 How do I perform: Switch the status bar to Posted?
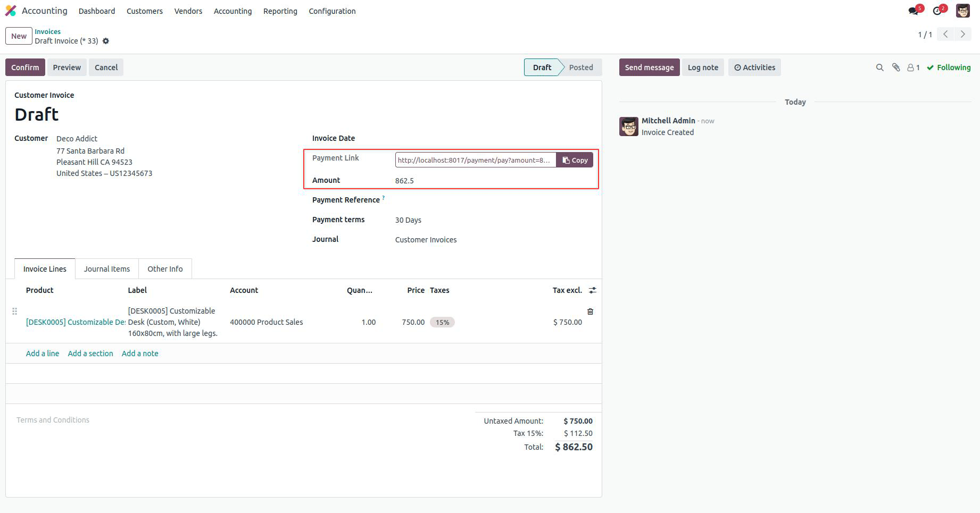pyautogui.click(x=580, y=68)
